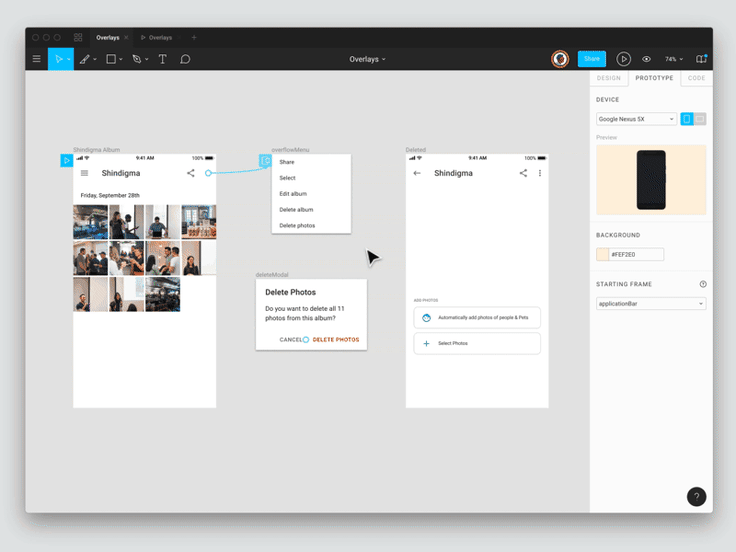
Task: Select the Comment tool
Action: 185,59
